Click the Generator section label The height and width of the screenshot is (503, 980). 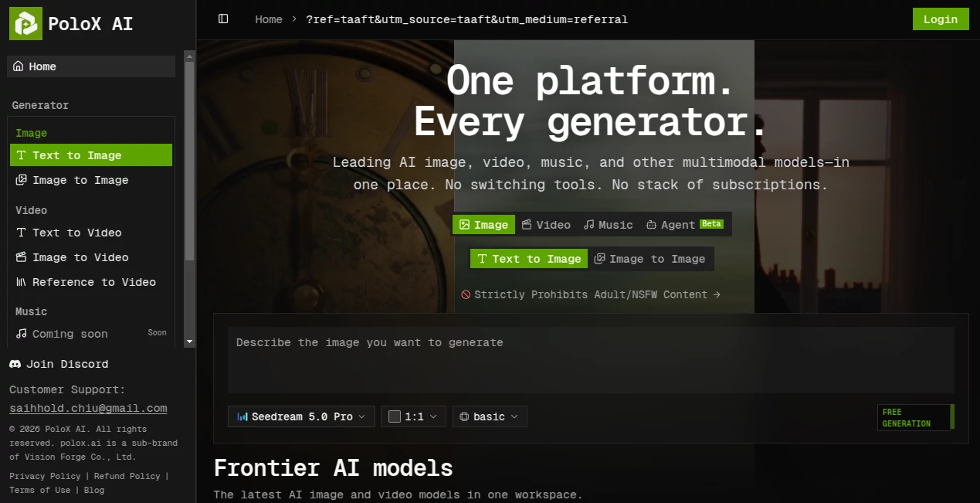click(40, 105)
